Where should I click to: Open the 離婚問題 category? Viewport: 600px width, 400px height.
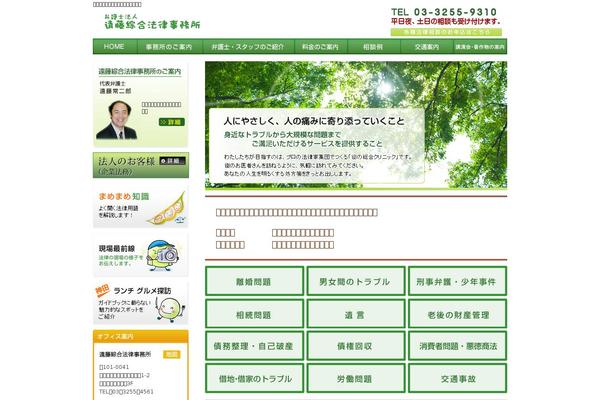point(254,281)
